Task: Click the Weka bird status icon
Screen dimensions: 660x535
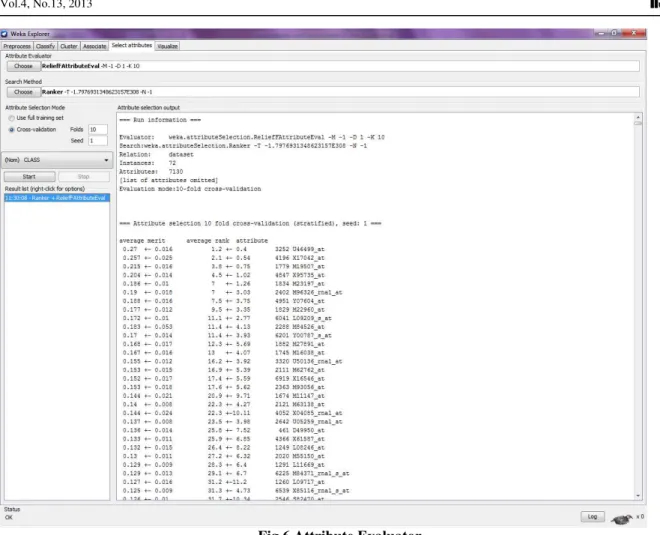Action: coord(622,519)
